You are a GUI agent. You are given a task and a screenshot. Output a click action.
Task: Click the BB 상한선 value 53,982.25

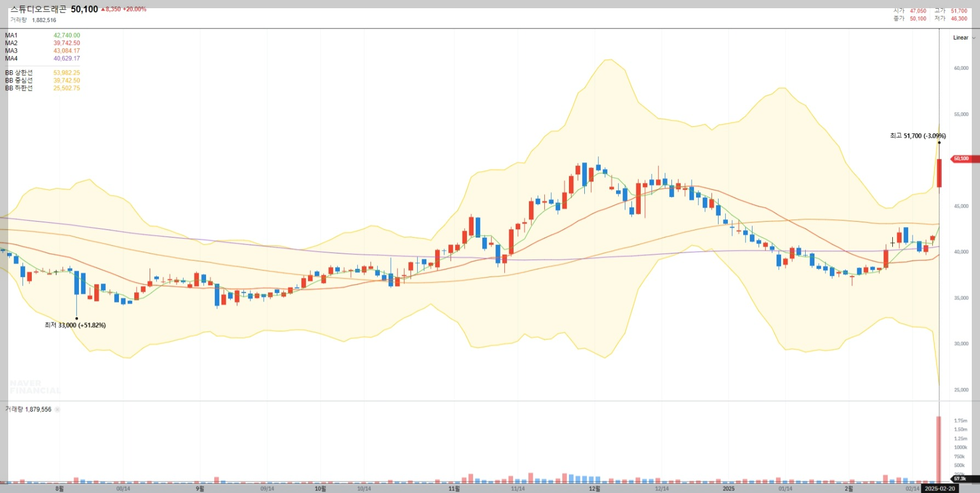click(66, 73)
